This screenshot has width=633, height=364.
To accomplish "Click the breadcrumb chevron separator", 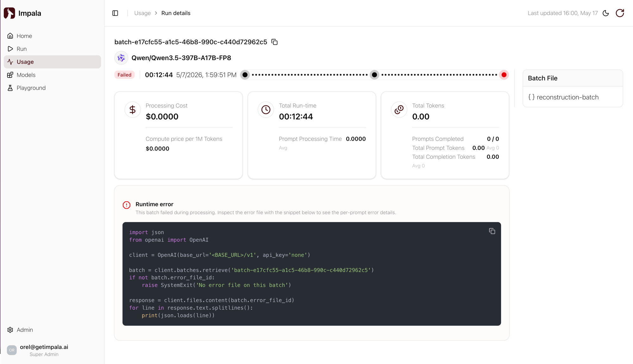I will coord(156,13).
